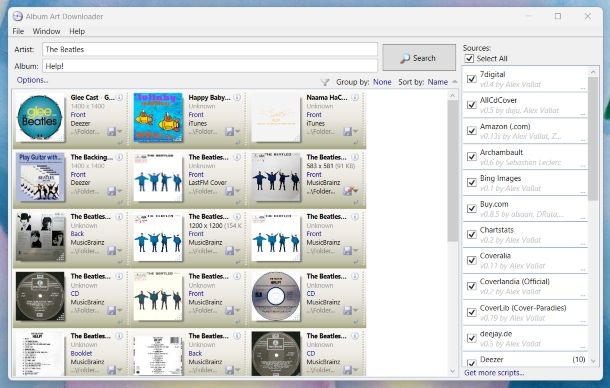Screen dimensions: 610x388
Task: Save the Backing Deezer cover
Action: point(112,191)
